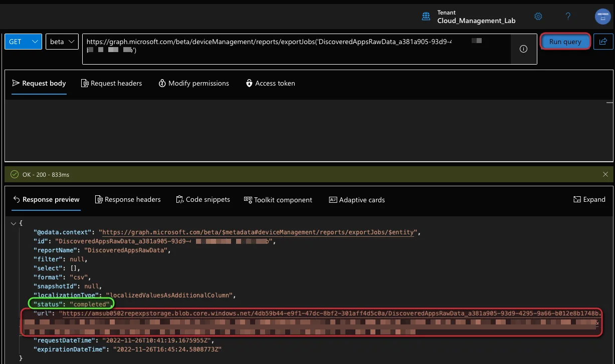Click the share query icon button
The height and width of the screenshot is (364, 615).
(603, 42)
